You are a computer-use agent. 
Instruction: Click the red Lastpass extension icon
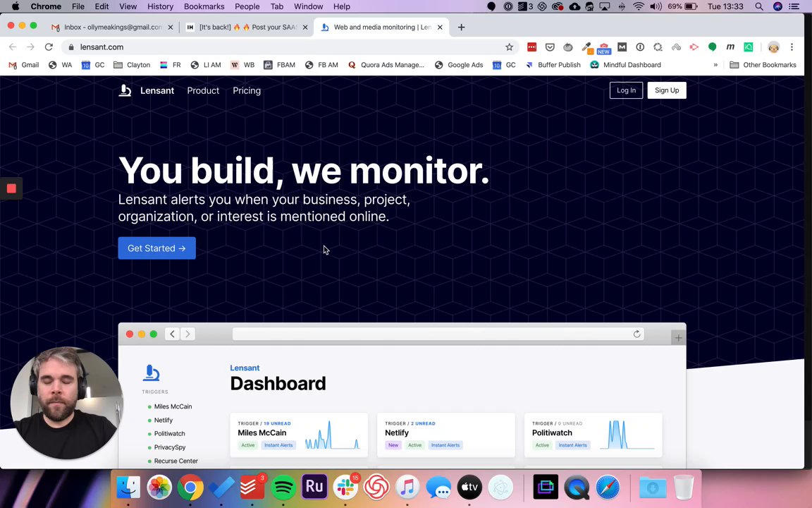point(532,47)
